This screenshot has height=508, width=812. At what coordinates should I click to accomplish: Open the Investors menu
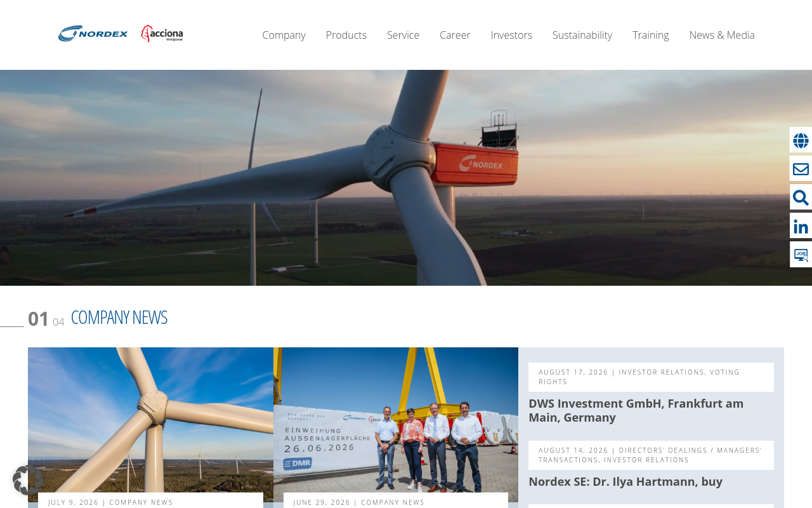[511, 35]
